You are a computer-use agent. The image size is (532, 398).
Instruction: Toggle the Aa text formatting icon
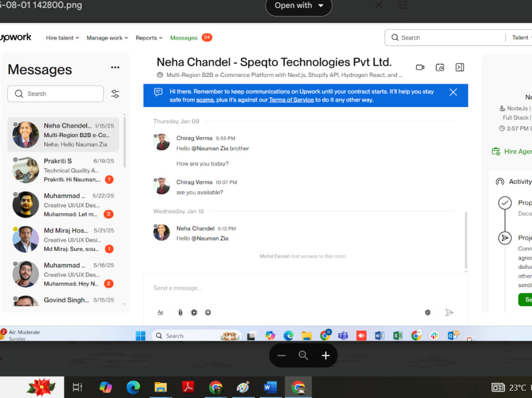(160, 312)
